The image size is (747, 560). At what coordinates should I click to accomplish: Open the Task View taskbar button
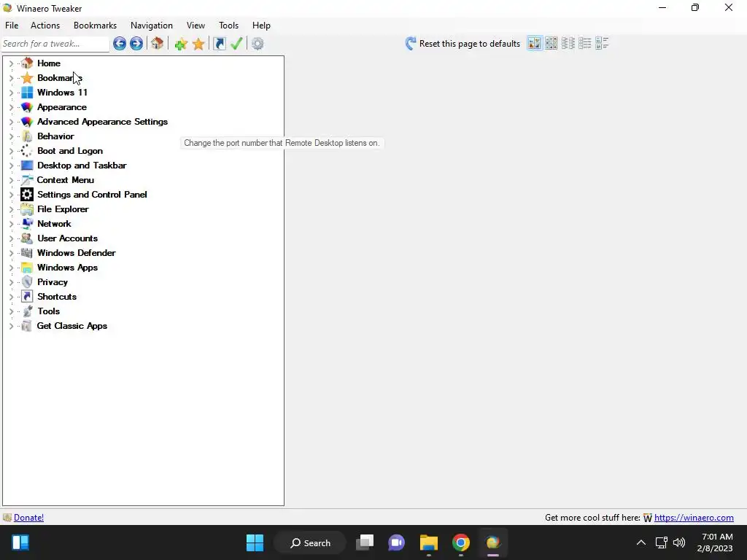[x=365, y=542]
